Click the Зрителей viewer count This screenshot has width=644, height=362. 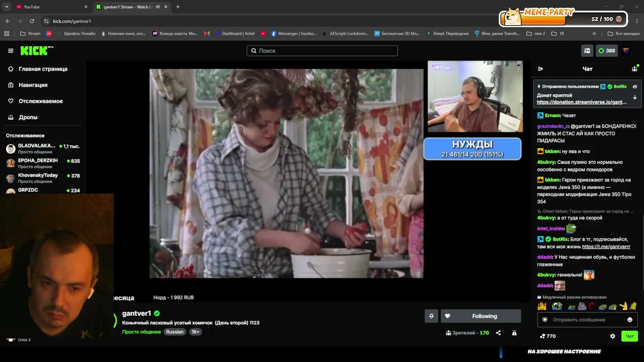[x=467, y=333]
